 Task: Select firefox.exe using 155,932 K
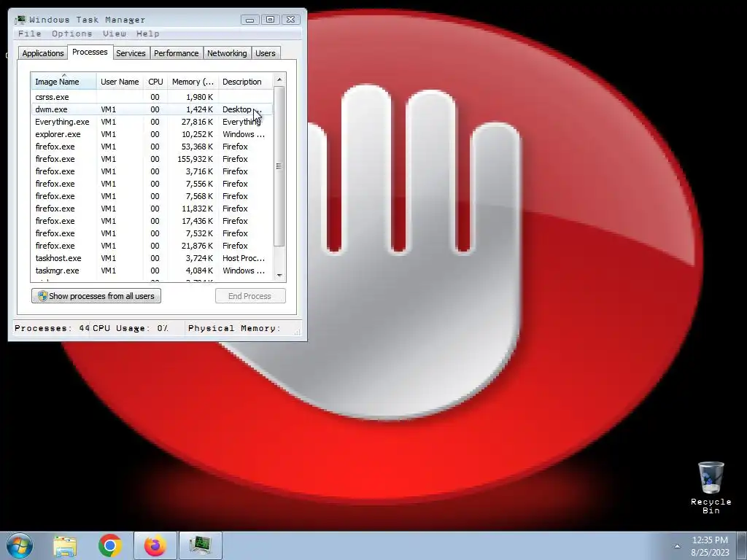pyautogui.click(x=152, y=158)
